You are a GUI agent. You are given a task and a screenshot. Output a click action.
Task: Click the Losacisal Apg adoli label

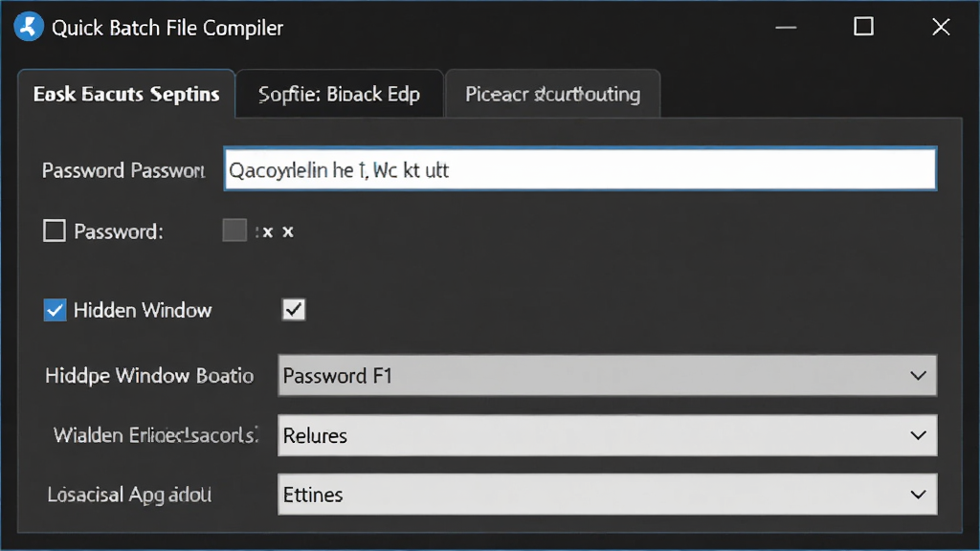click(x=129, y=495)
